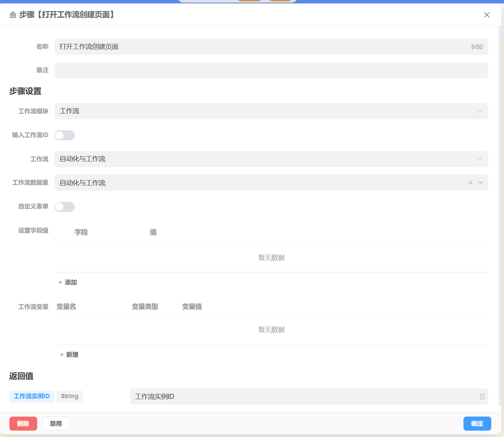Confirm with the blue 确定 button
Viewport: 504px width, 437px height.
point(477,424)
